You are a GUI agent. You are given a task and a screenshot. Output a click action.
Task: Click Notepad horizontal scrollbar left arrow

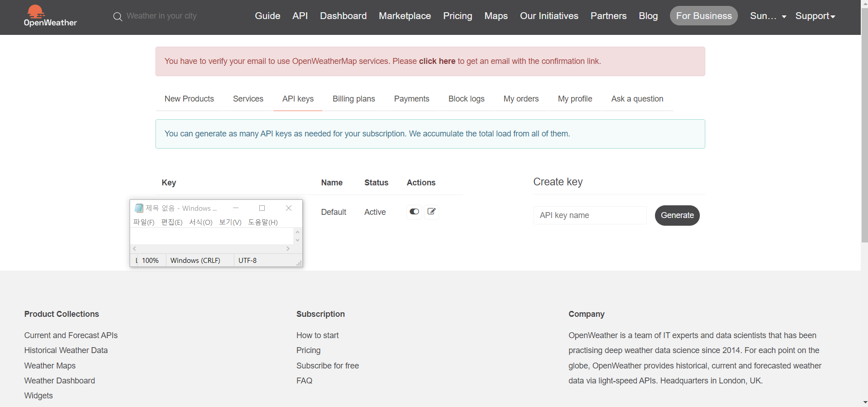(135, 248)
